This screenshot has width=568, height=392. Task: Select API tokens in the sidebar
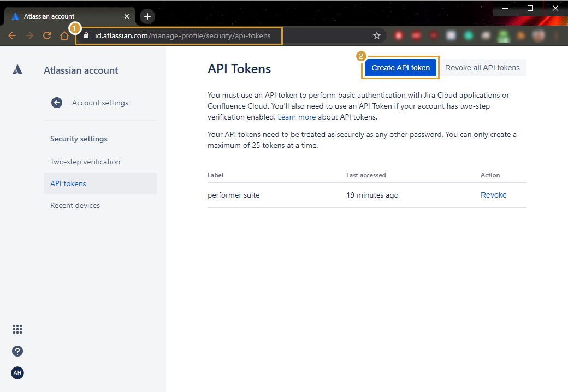(68, 183)
